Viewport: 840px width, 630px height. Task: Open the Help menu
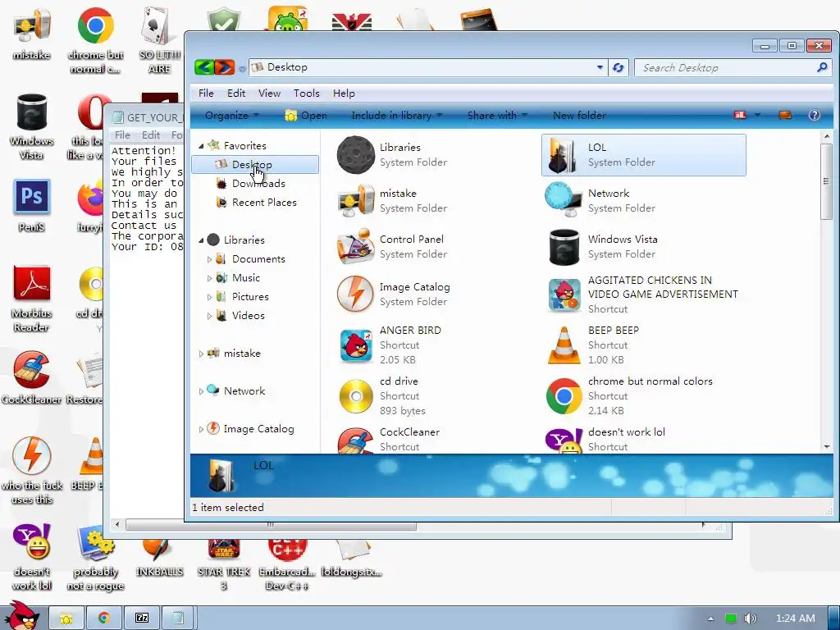344,94
